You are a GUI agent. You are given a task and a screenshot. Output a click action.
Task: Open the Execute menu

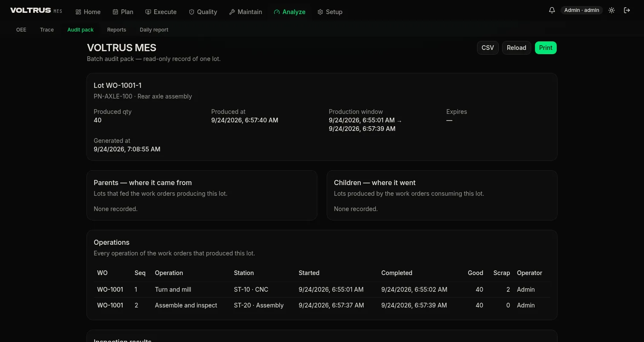tap(161, 12)
